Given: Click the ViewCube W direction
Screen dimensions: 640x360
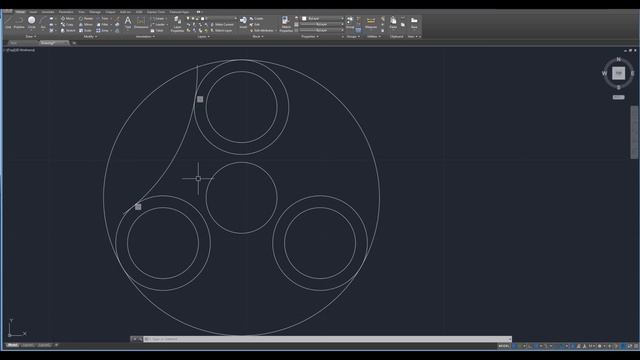Looking at the screenshot, I should 604,73.
